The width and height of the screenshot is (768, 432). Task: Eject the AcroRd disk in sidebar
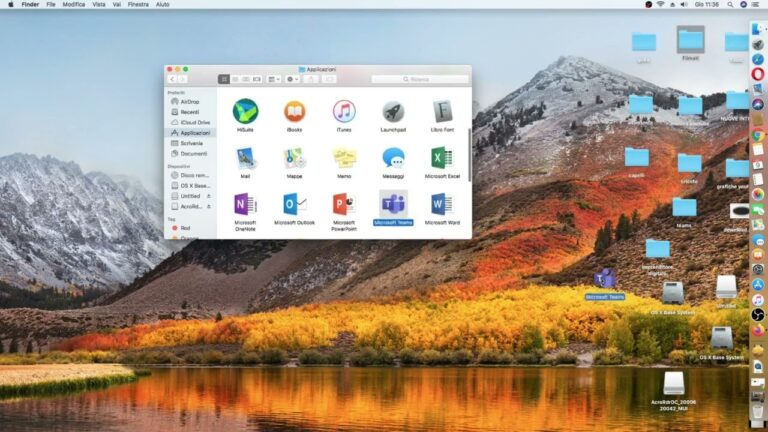pos(209,207)
